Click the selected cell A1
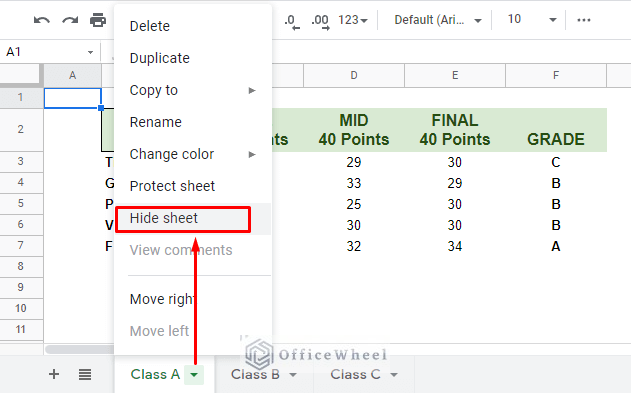 tap(72, 98)
